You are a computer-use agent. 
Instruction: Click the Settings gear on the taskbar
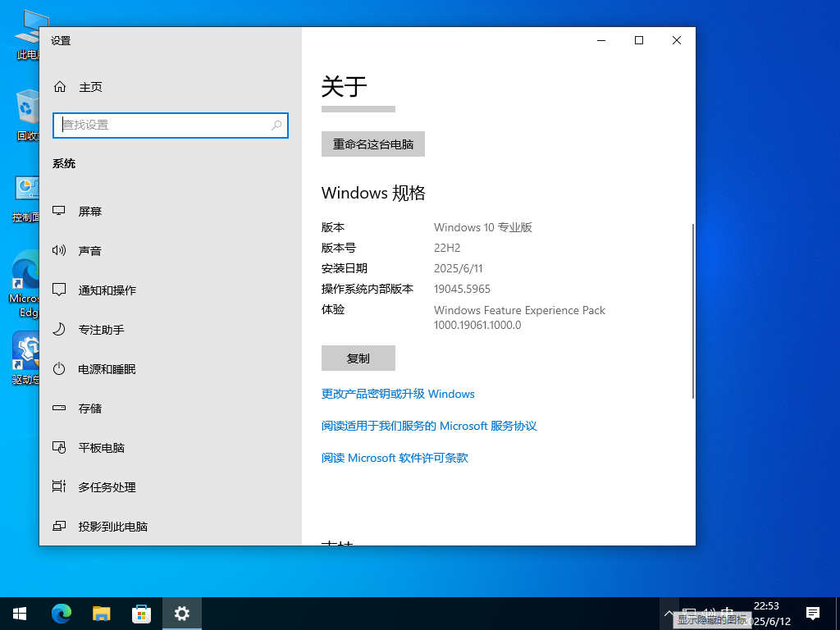point(181,614)
